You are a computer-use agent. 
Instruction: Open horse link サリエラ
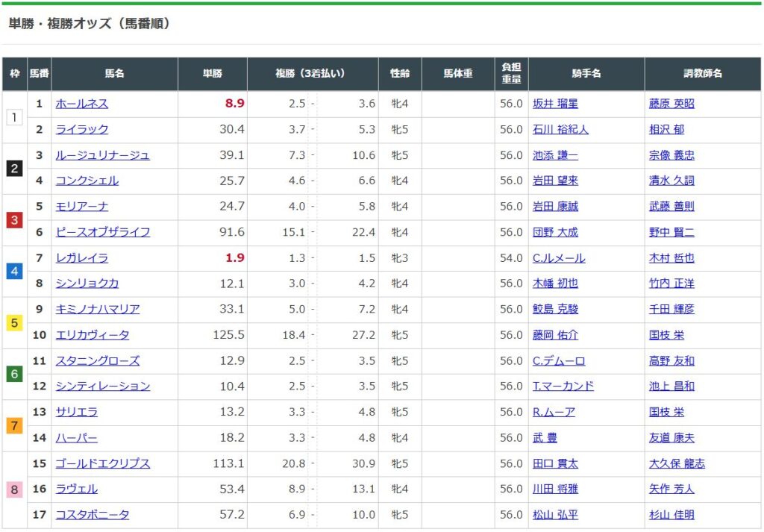(77, 412)
